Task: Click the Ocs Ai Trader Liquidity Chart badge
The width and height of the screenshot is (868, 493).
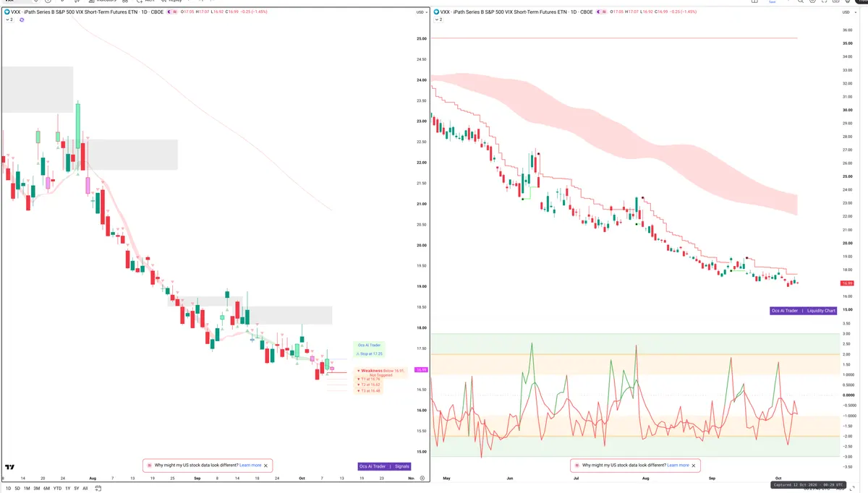Action: pos(804,311)
